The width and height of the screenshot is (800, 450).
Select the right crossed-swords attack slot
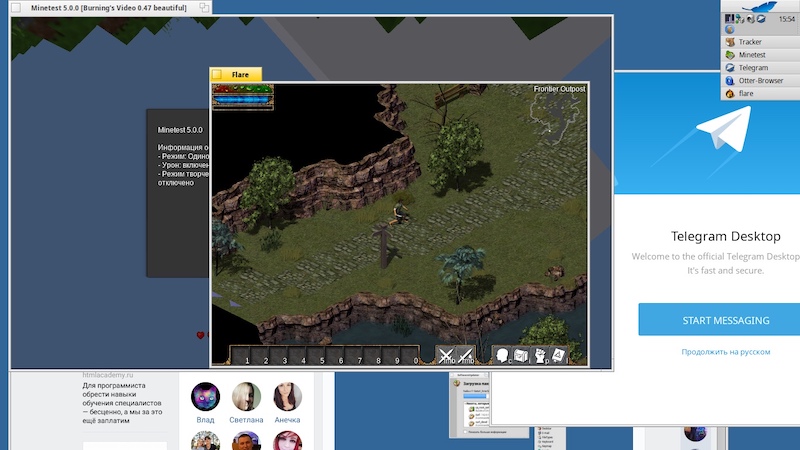coord(466,355)
